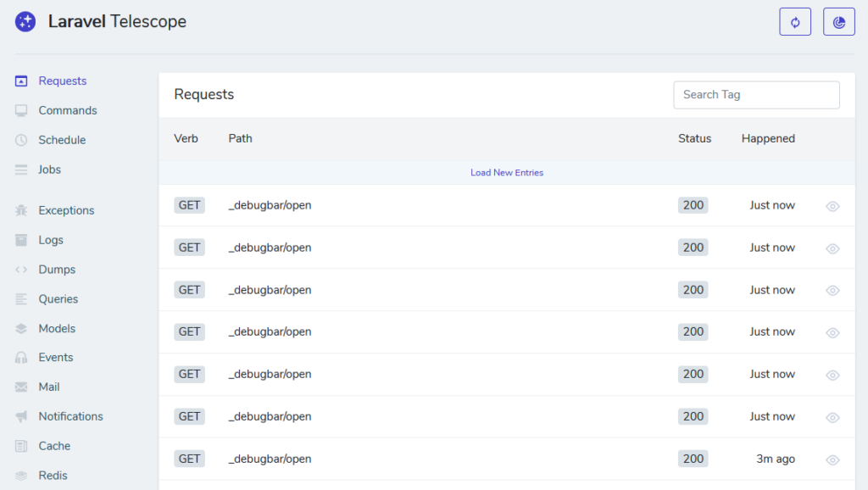Focus the Search Tag input field
Viewport: 868px width, 490px height.
(756, 95)
